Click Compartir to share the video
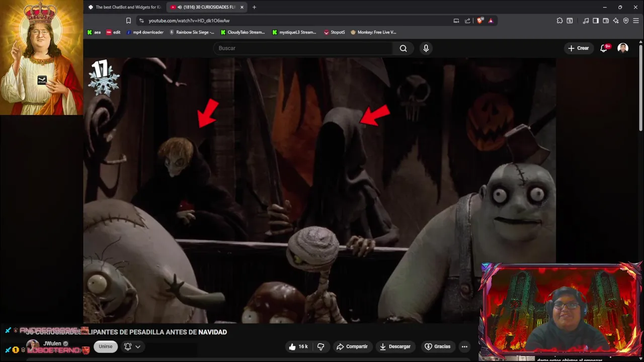 pos(352,346)
